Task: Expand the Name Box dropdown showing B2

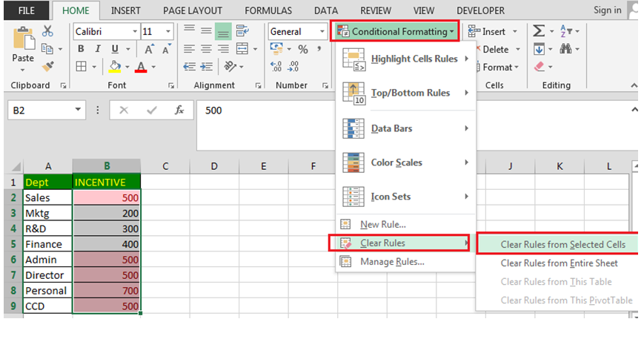Action: click(x=79, y=111)
